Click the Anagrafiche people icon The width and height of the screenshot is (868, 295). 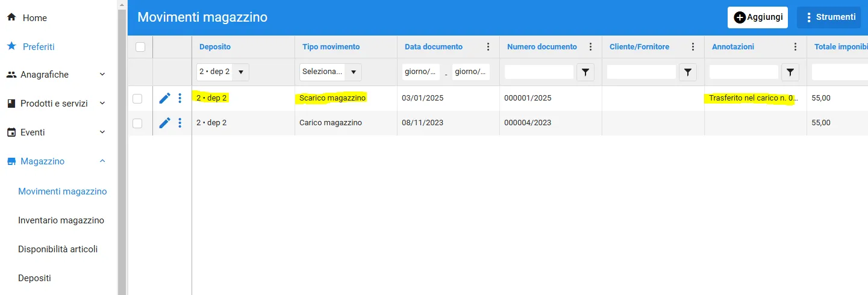11,75
